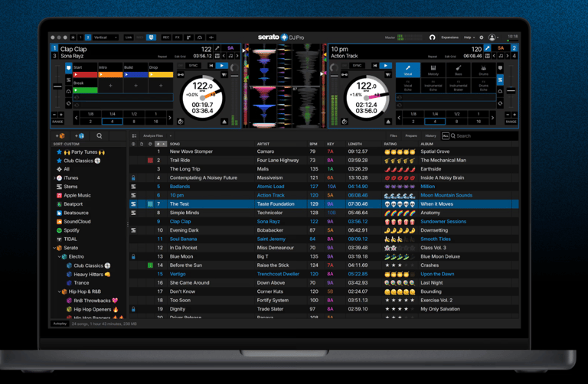
Task: Select Melody stem pad on right deck
Action: 433,70
